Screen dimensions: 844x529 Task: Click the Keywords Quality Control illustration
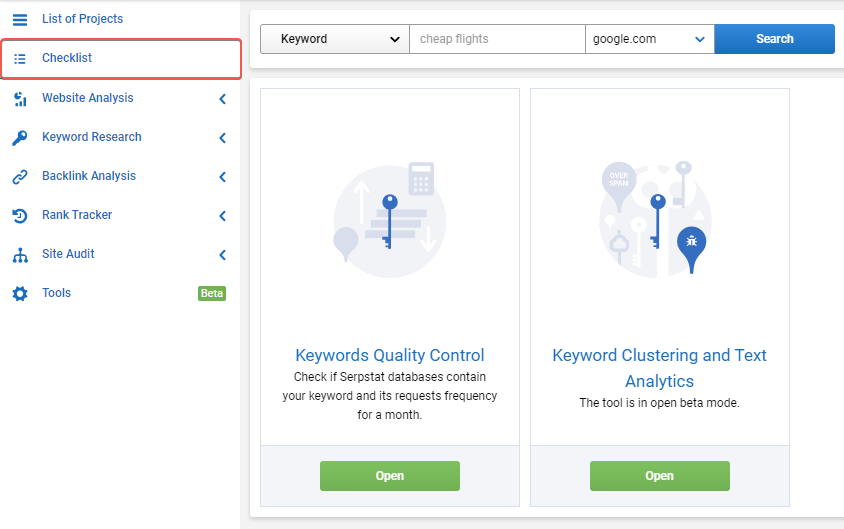[x=390, y=220]
